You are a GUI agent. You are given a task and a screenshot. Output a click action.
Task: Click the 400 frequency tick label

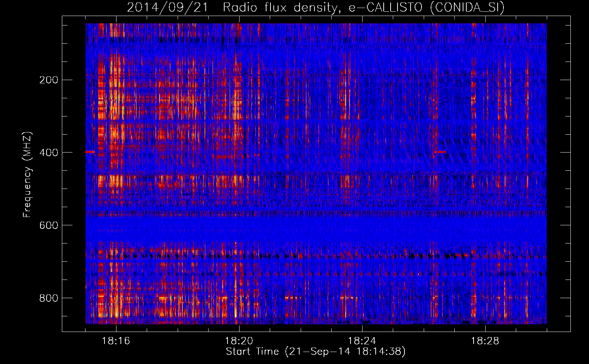[48, 153]
